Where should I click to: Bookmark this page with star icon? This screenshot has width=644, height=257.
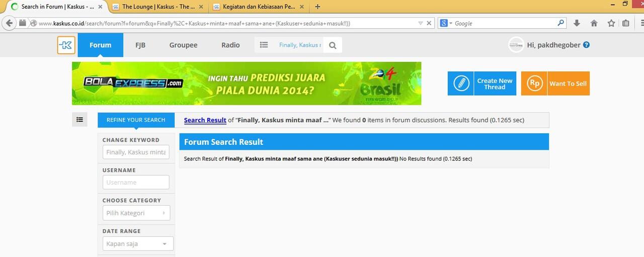point(611,23)
